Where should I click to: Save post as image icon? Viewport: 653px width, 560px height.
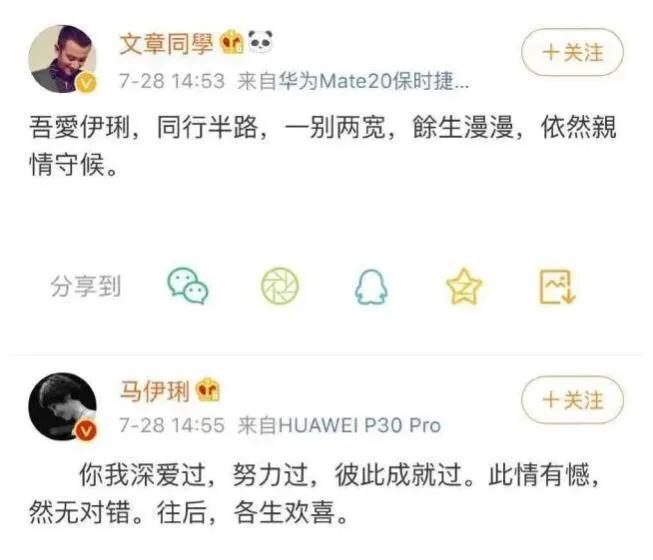click(x=557, y=286)
